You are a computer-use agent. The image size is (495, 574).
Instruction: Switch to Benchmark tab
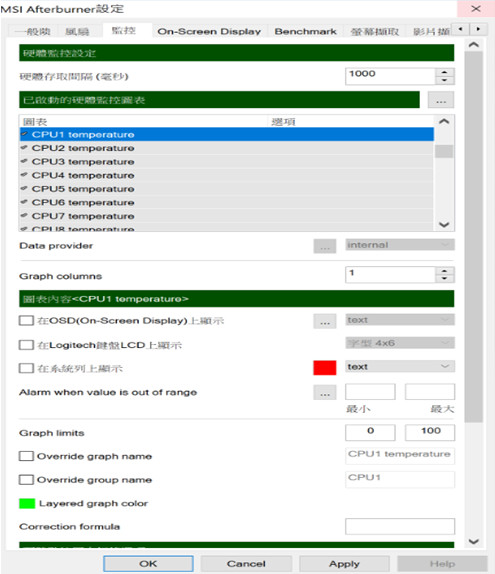[x=305, y=31]
